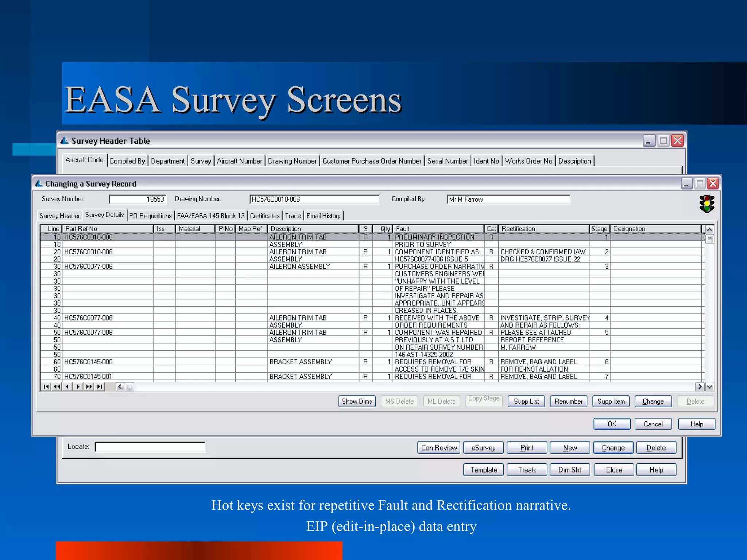Select rectification cell CHECKED & CONFIRMED IAW
The height and width of the screenshot is (560, 747).
544,252
